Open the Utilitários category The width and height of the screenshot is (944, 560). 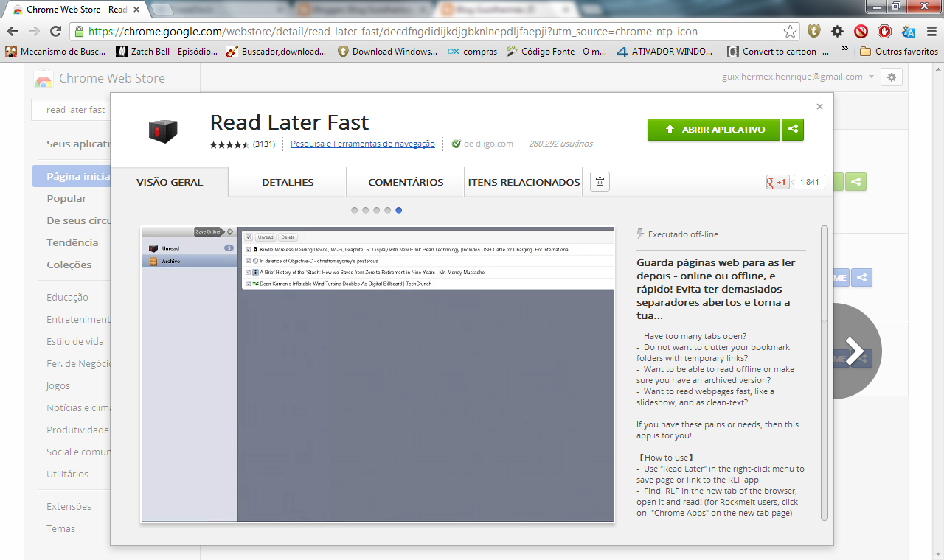(67, 474)
